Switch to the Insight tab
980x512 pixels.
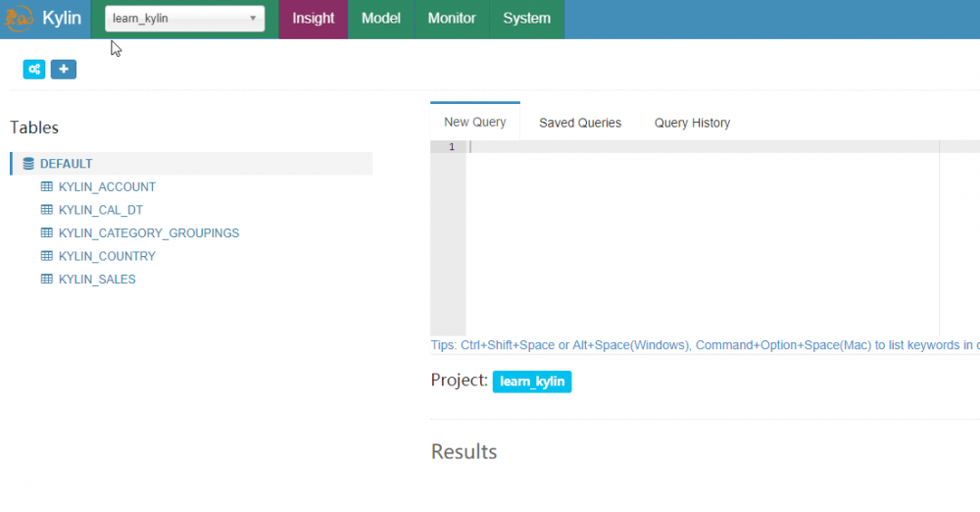pos(314,19)
